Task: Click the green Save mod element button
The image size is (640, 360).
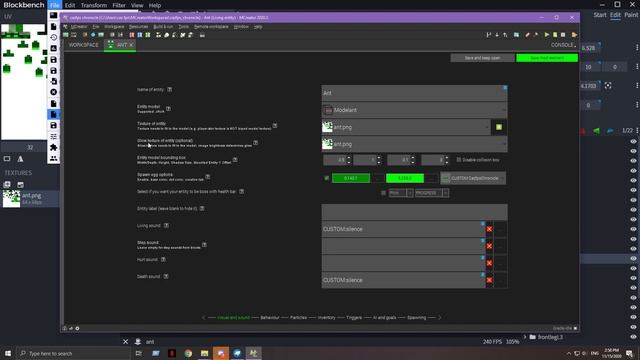Action: tap(547, 58)
